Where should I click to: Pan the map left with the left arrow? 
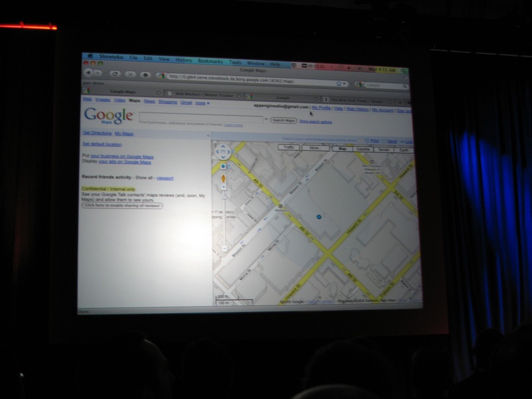tap(217, 152)
